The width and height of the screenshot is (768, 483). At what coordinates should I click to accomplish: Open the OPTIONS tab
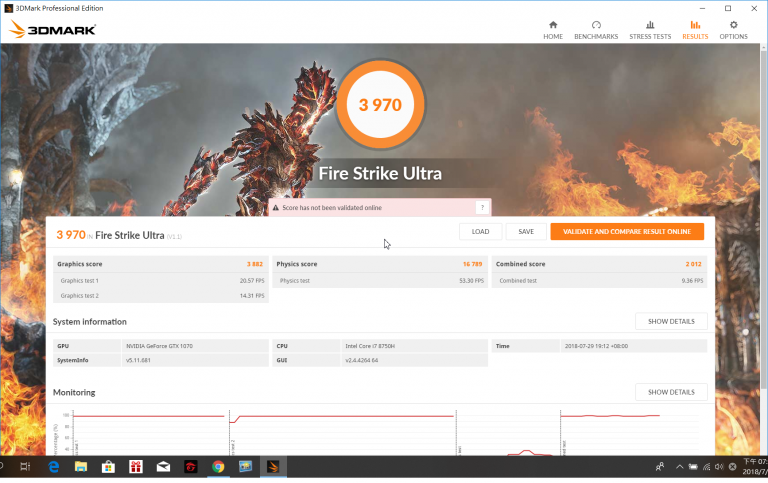point(733,30)
